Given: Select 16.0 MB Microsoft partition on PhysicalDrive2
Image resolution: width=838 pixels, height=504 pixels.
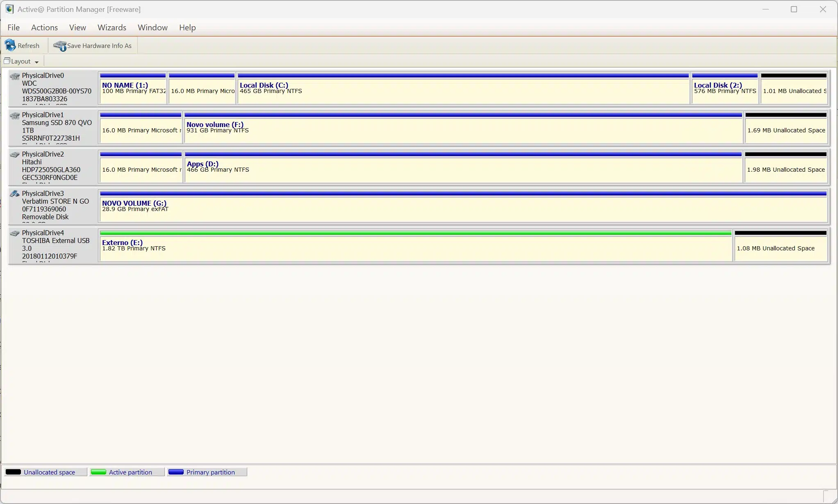Looking at the screenshot, I should [x=141, y=167].
